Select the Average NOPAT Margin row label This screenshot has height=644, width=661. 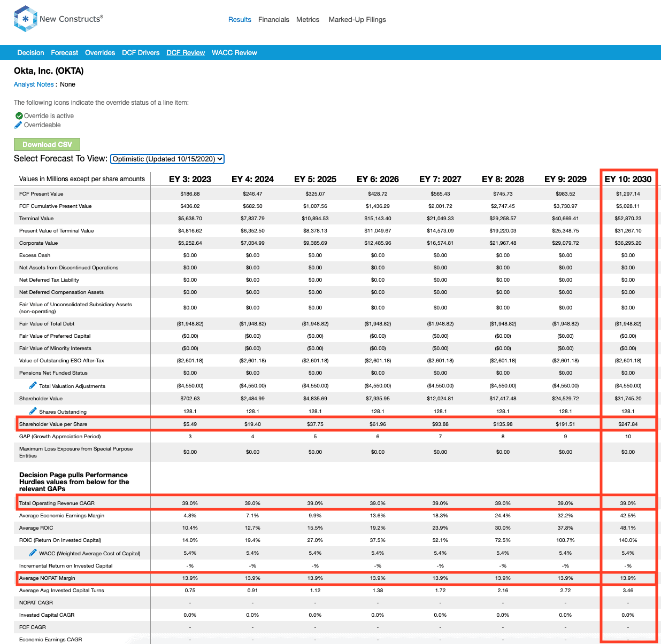click(x=47, y=578)
